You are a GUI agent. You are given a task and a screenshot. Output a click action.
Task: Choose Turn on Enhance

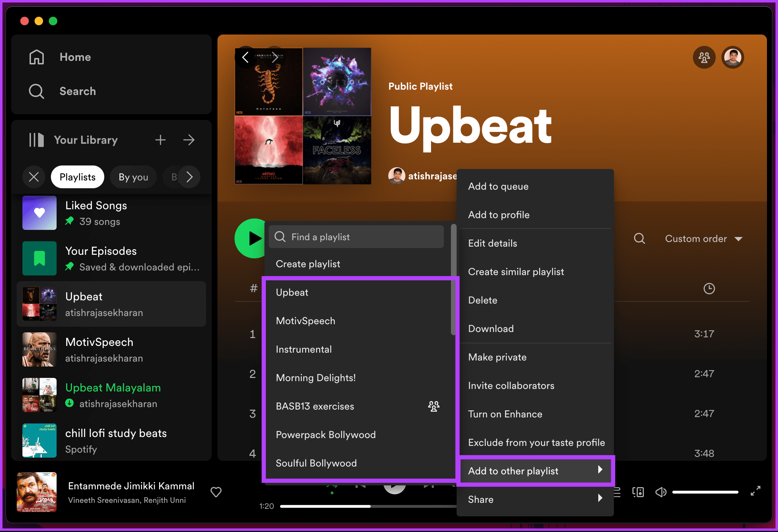(x=535, y=414)
